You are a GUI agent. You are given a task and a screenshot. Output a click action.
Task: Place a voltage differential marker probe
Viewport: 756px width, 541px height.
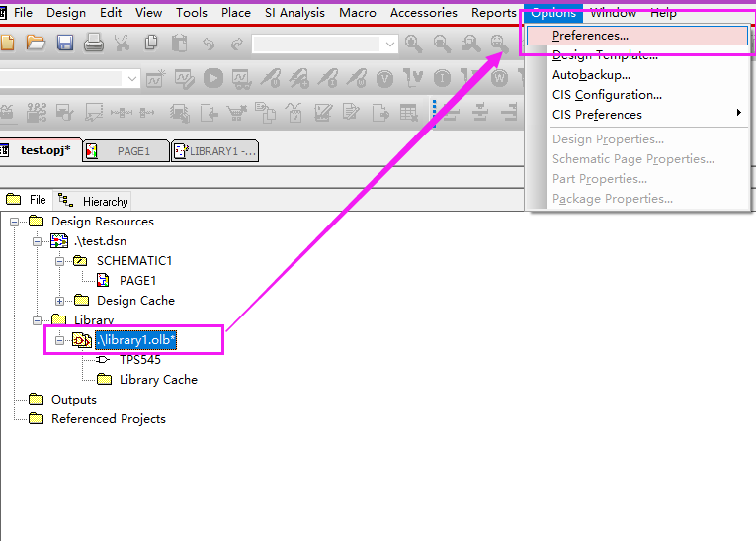click(x=298, y=78)
